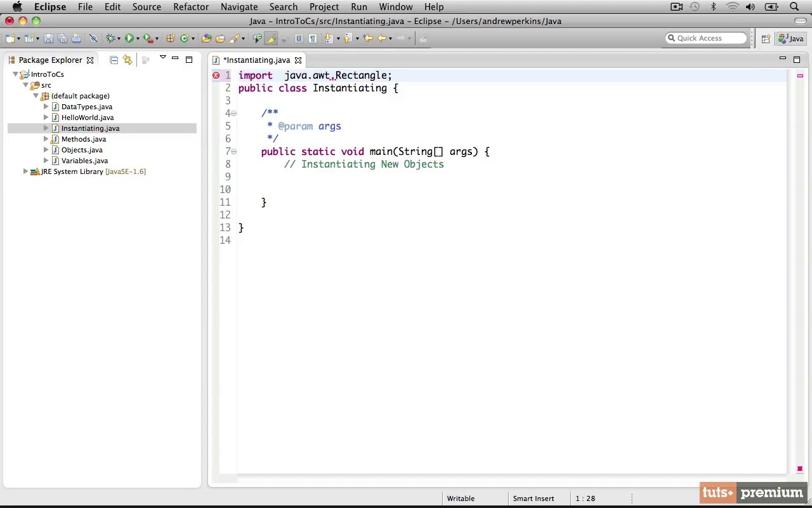Maximize the editor area

coord(797,60)
